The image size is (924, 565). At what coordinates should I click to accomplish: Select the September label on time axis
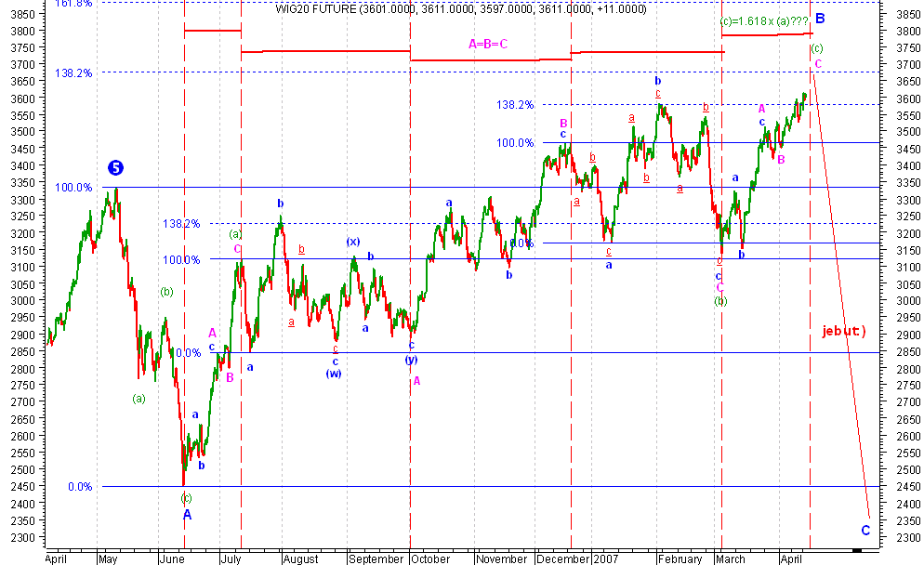click(376, 558)
